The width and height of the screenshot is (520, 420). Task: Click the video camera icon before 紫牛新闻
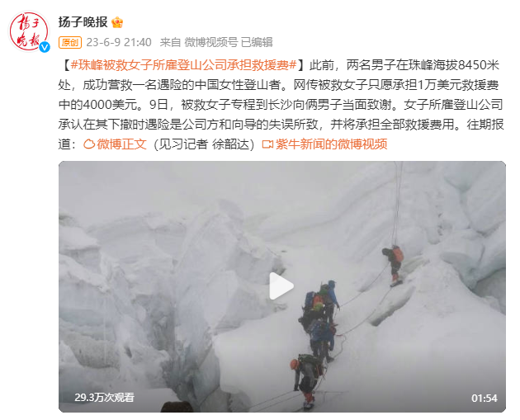pos(267,144)
